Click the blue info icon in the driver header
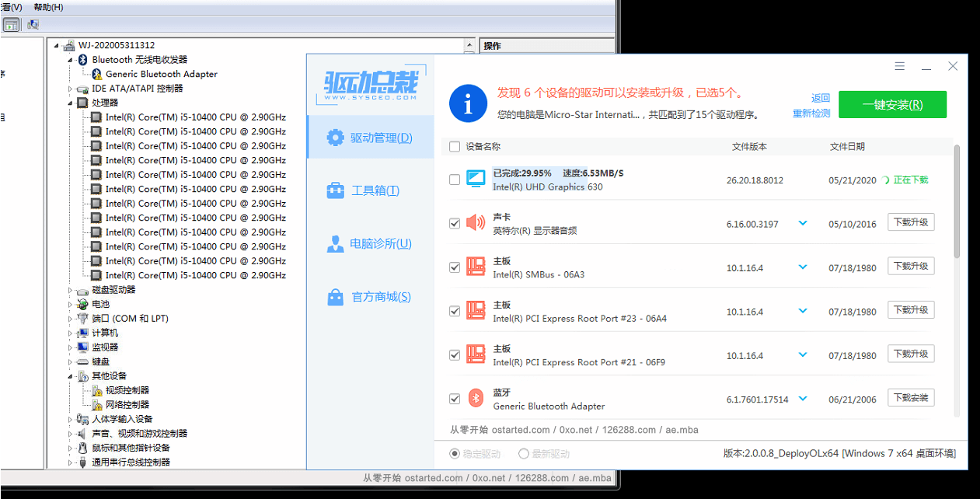 tap(468, 103)
